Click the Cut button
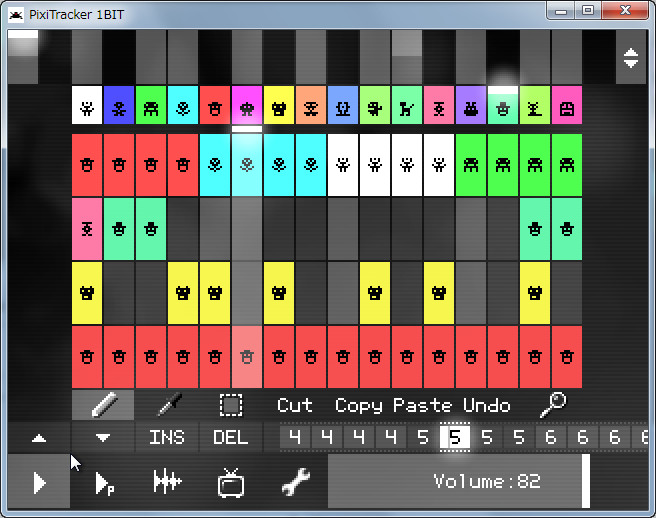The width and height of the screenshot is (656, 518). click(295, 405)
